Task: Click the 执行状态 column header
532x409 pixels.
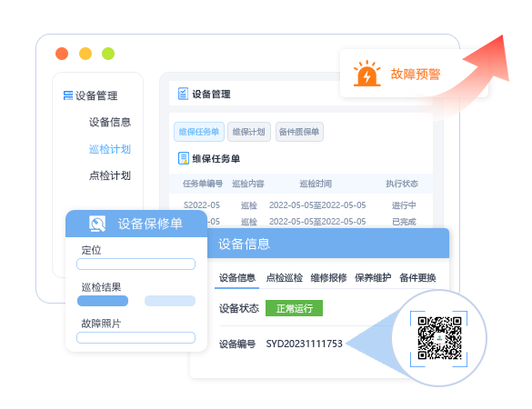Action: 402,184
